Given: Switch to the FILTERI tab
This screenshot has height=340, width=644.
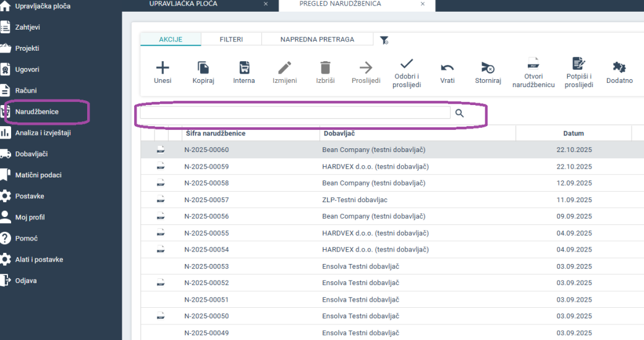Looking at the screenshot, I should [x=231, y=40].
